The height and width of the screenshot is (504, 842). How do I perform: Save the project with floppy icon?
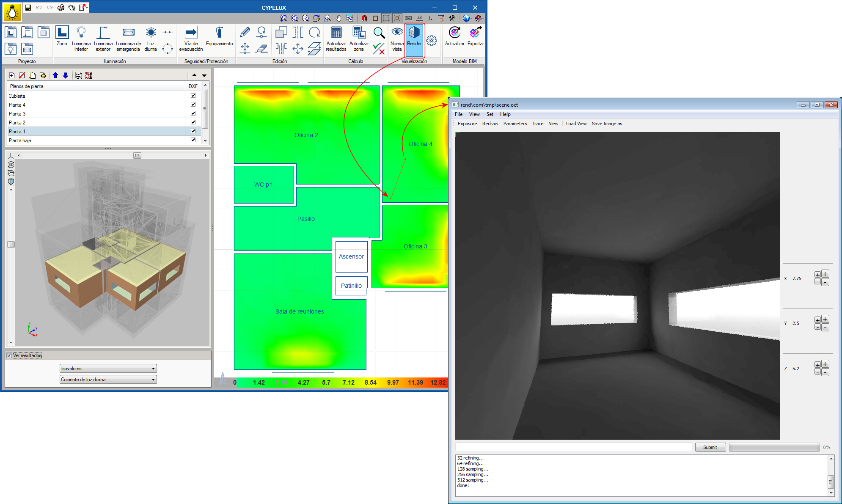pos(28,8)
